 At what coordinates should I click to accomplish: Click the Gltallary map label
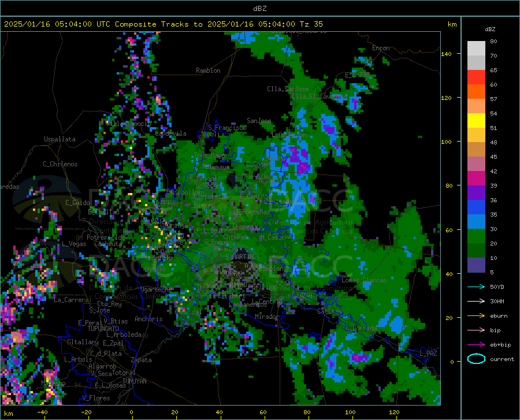[x=83, y=342]
